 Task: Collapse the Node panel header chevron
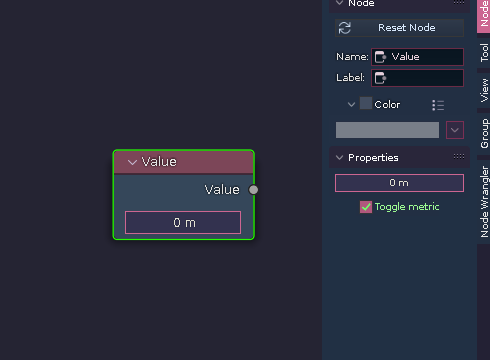[339, 3]
